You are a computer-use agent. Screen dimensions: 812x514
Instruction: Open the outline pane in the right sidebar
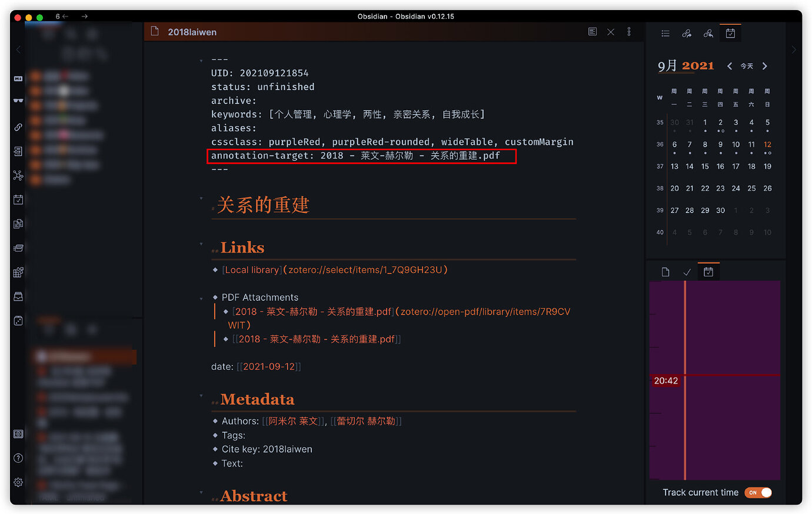pos(665,33)
